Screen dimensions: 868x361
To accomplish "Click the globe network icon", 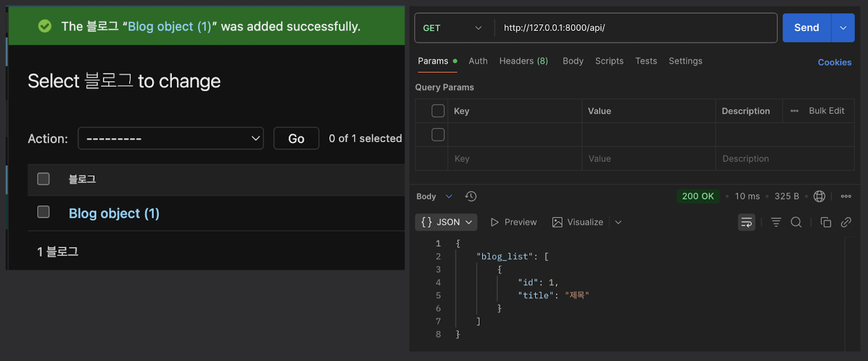I will pos(820,196).
